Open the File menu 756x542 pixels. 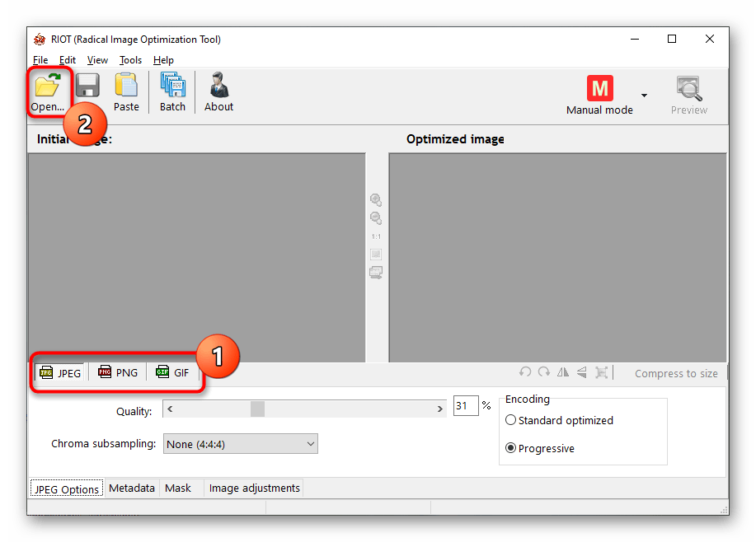40,60
